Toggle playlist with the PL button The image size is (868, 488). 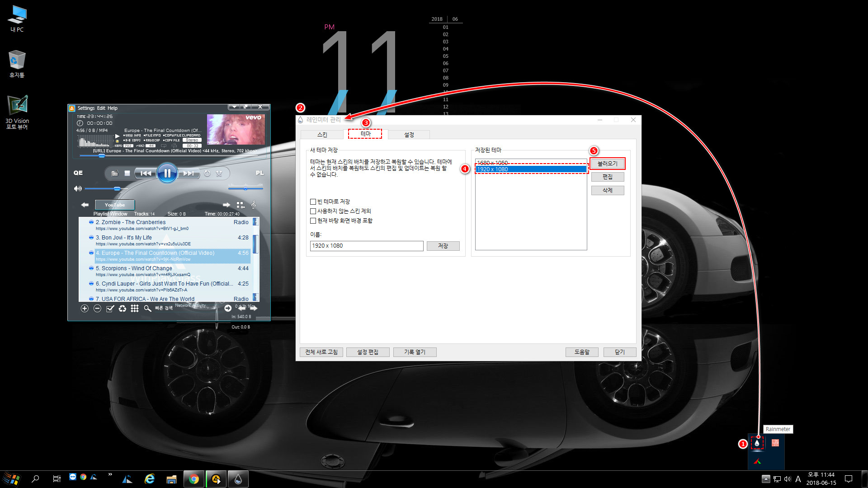click(x=259, y=173)
